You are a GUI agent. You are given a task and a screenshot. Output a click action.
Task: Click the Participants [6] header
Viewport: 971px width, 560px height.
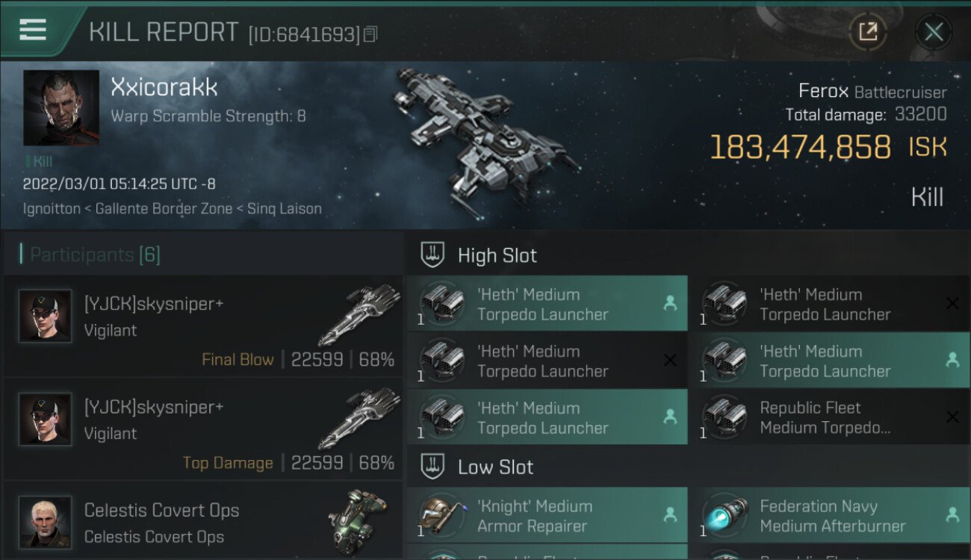(x=95, y=255)
